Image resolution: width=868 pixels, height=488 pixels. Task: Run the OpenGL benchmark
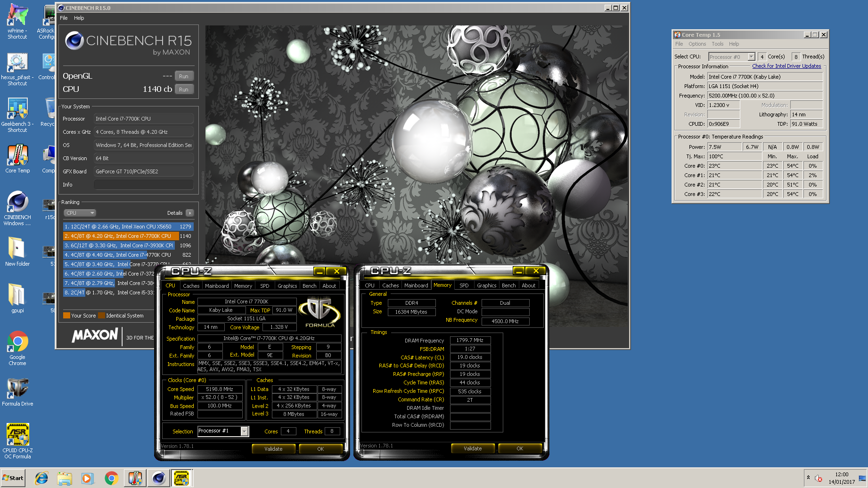pos(184,76)
